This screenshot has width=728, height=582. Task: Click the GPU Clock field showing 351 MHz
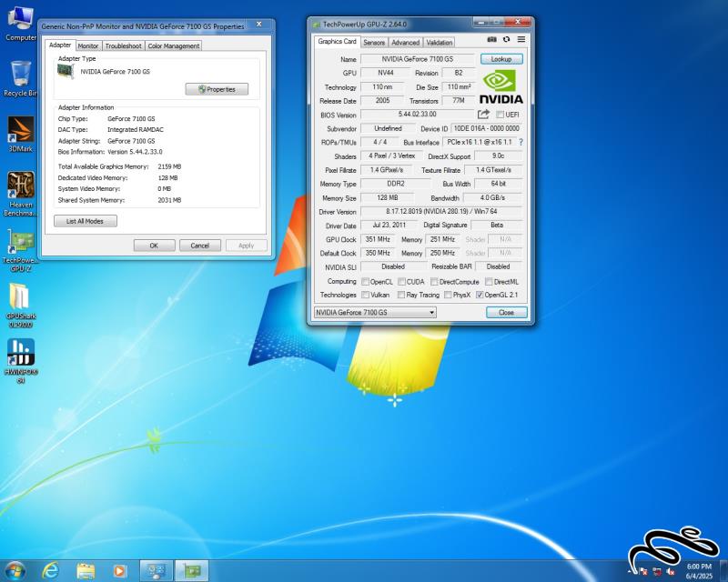click(x=378, y=239)
